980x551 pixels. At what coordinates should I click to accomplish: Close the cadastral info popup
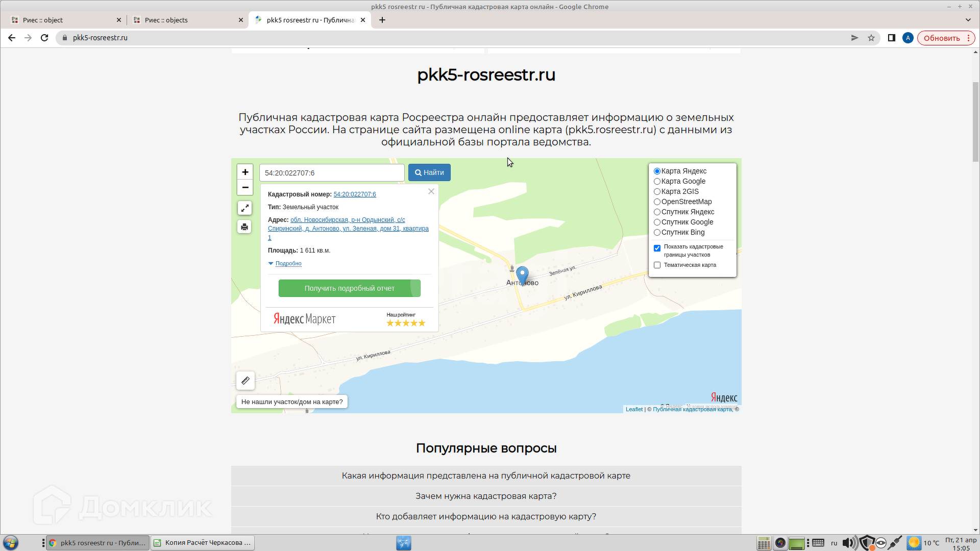(431, 191)
